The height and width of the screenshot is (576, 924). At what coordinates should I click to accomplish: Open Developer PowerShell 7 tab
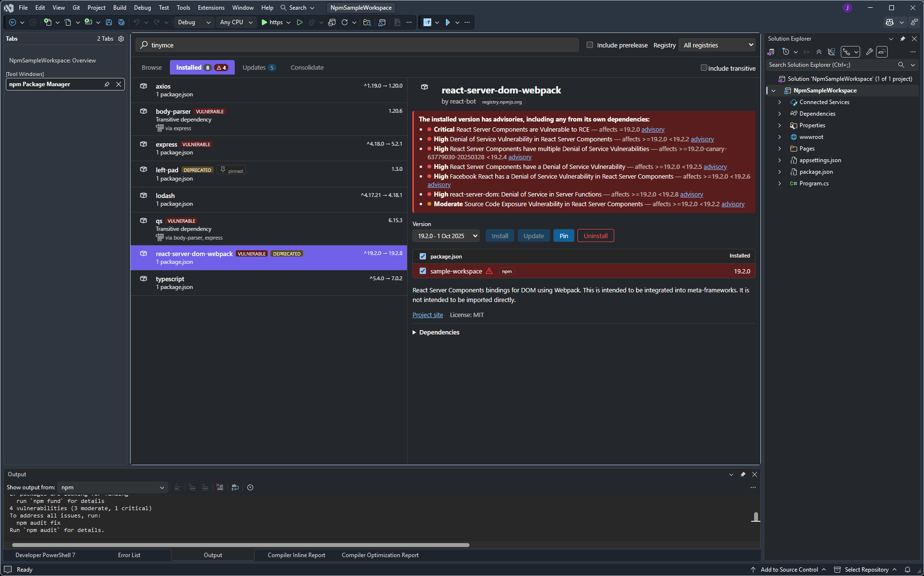tap(45, 555)
